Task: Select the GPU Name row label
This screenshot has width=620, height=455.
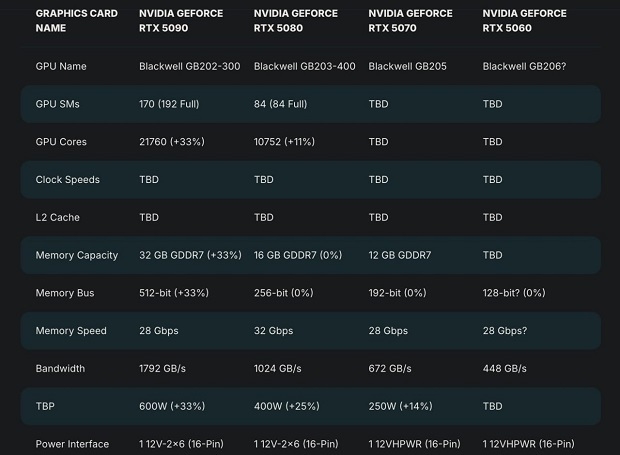Action: pyautogui.click(x=61, y=66)
